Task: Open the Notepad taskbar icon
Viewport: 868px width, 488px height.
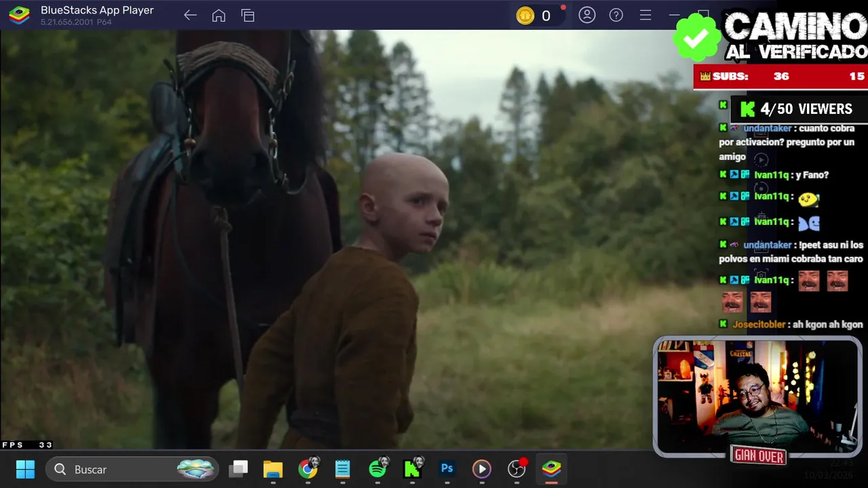Action: (342, 469)
